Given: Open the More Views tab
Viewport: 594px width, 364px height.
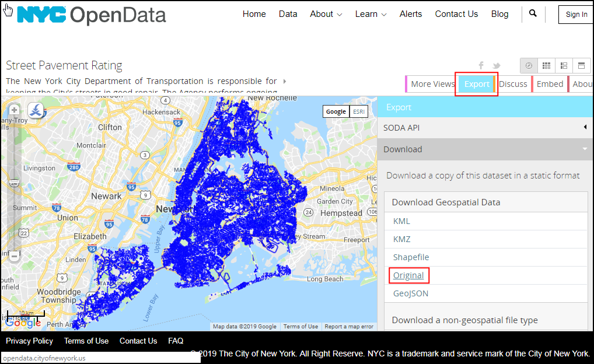Looking at the screenshot, I should (432, 84).
